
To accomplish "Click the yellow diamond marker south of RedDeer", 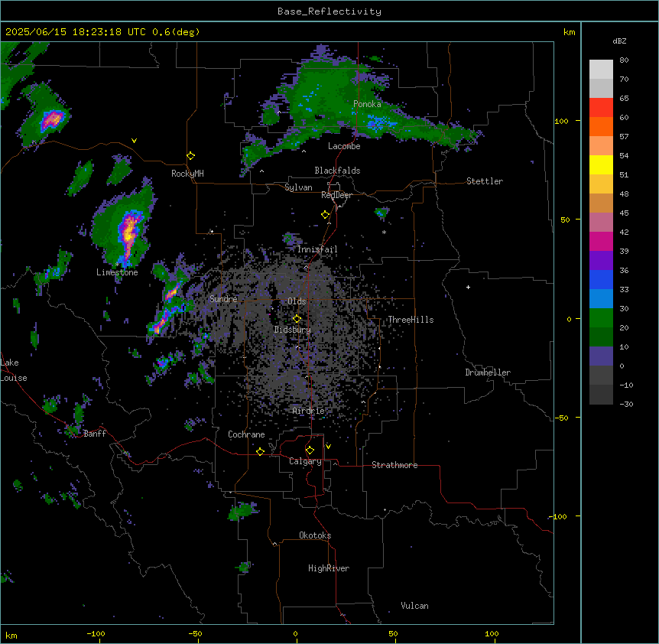I will click(325, 215).
